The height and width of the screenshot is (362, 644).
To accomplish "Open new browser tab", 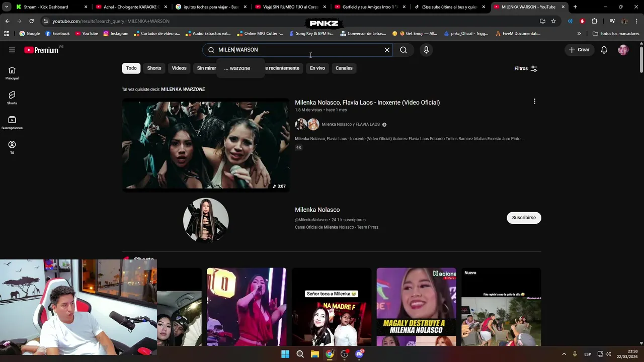I will click(575, 7).
